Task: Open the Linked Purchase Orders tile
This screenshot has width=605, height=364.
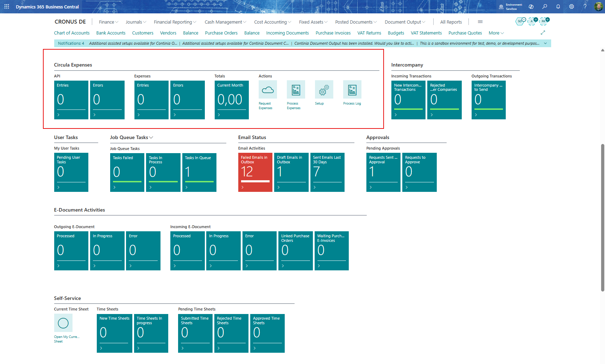Action: click(x=296, y=251)
